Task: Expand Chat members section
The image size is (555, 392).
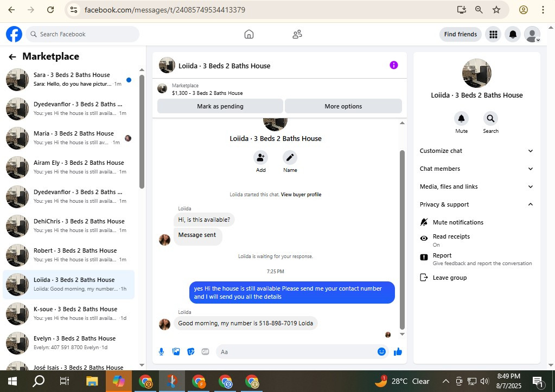Action: click(476, 169)
